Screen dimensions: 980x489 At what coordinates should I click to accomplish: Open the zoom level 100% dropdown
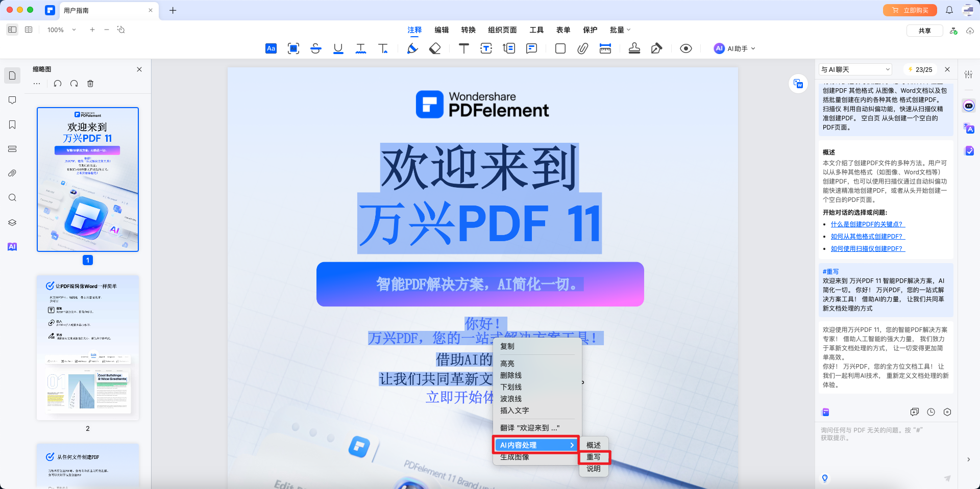(62, 30)
